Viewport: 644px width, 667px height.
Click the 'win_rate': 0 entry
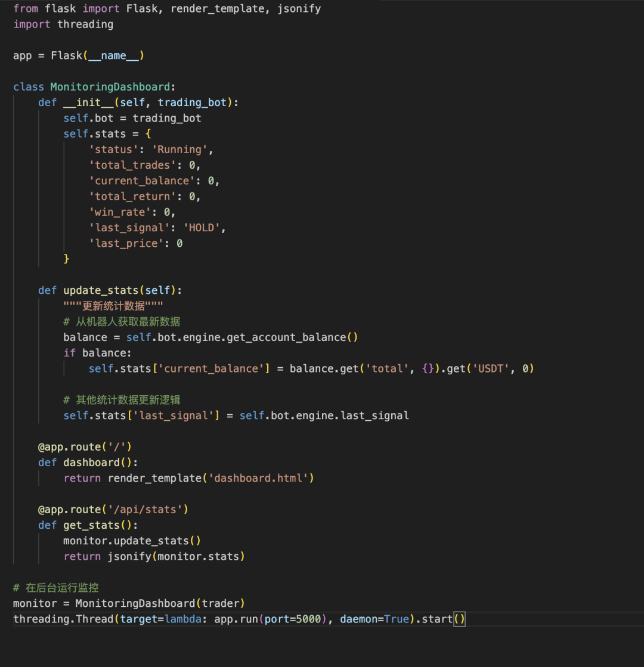(x=132, y=212)
